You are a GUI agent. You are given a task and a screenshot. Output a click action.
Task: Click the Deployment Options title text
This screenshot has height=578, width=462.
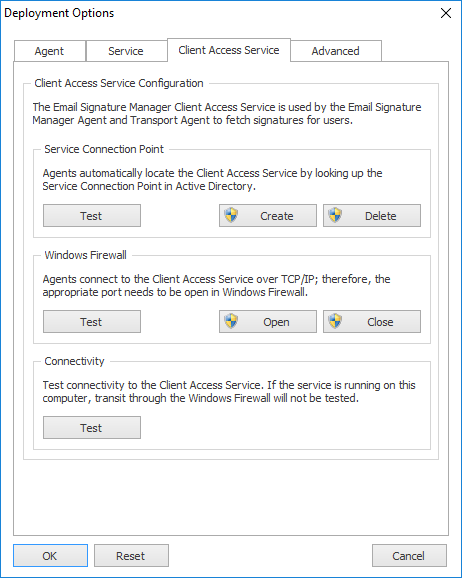pos(59,13)
